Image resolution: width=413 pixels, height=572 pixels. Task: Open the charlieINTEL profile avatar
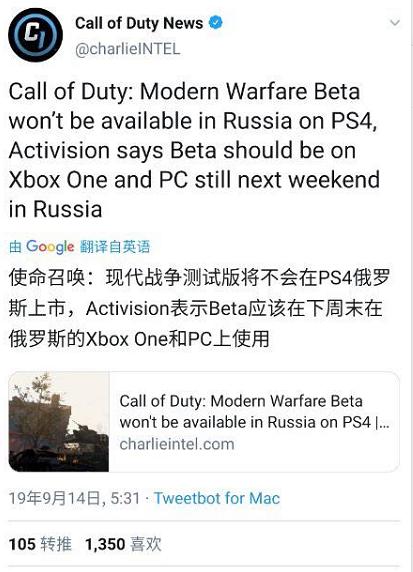pos(35,35)
